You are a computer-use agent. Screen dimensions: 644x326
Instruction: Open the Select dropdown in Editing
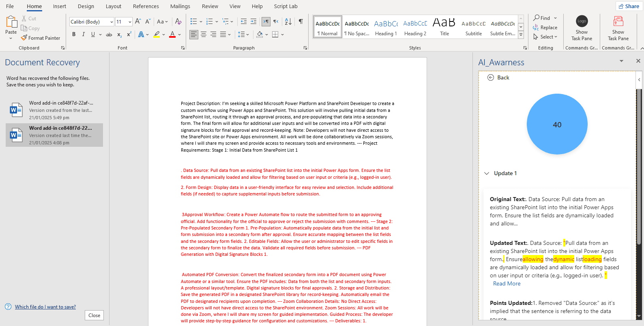[x=545, y=37]
